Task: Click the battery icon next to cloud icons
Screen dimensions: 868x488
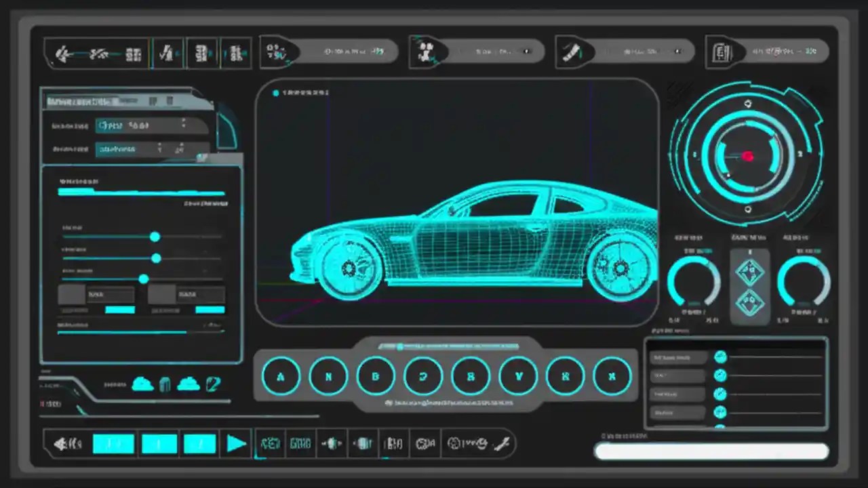Action: tap(165, 383)
